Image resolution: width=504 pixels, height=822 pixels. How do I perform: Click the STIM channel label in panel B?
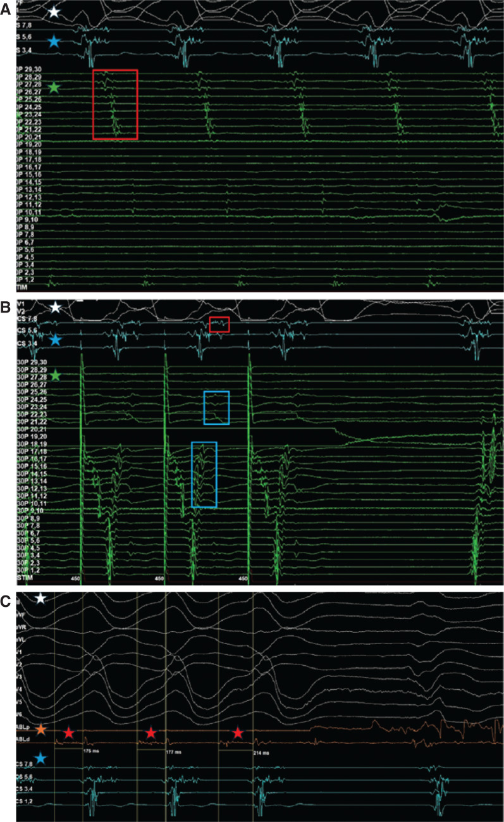(x=24, y=578)
